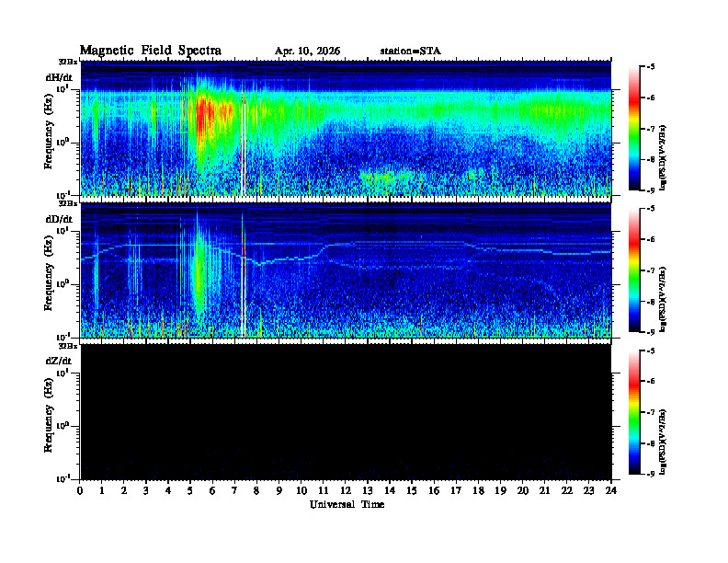Click the -9 value on dH/dt color bar
The image size is (728, 563).
651,190
